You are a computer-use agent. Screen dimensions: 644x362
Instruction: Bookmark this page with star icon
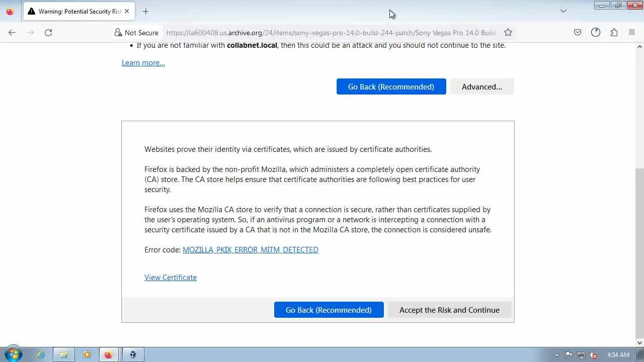[508, 32]
